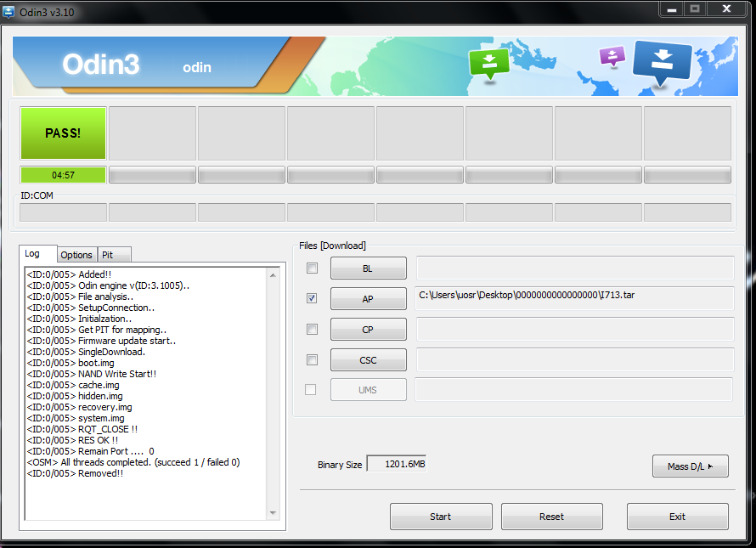Click log line 'Added!!'
Viewport: 756px width, 548px height.
tap(69, 274)
